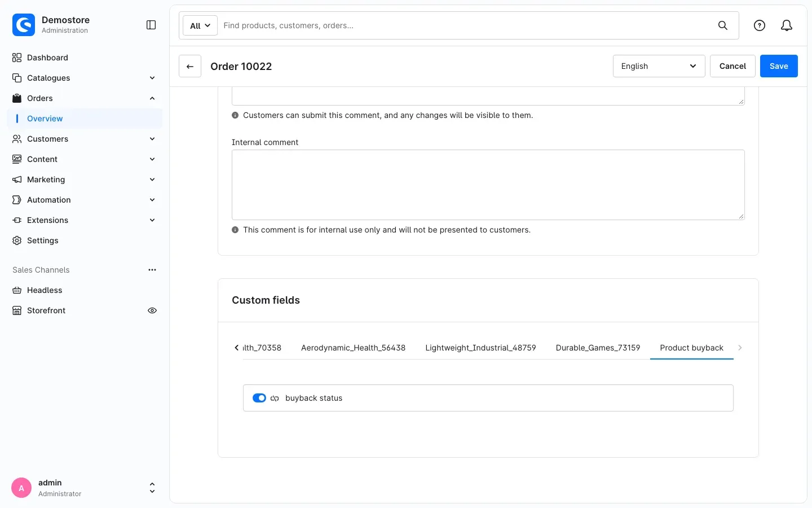Toggle the buyback status switch
The image size is (812, 508).
pyautogui.click(x=259, y=398)
